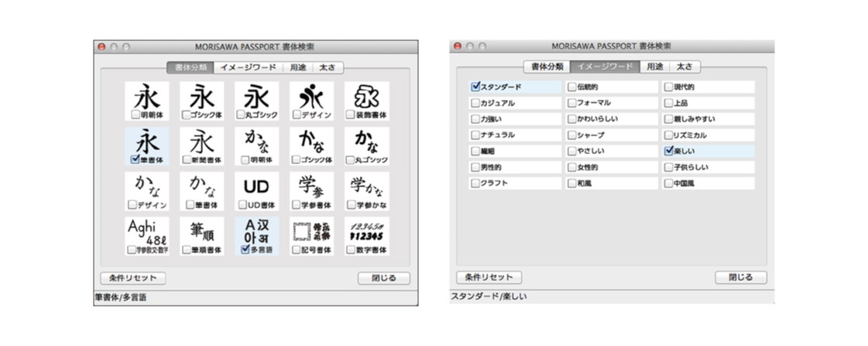The height and width of the screenshot is (346, 868).
Task: Select the 数字書体 12345 sample tile
Action: coord(366,236)
